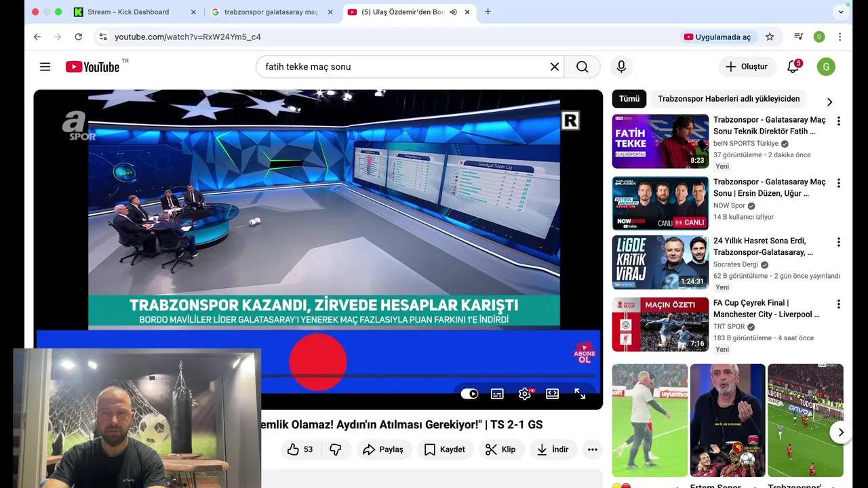Open the green G account avatar
The width and height of the screenshot is (868, 488).
825,66
